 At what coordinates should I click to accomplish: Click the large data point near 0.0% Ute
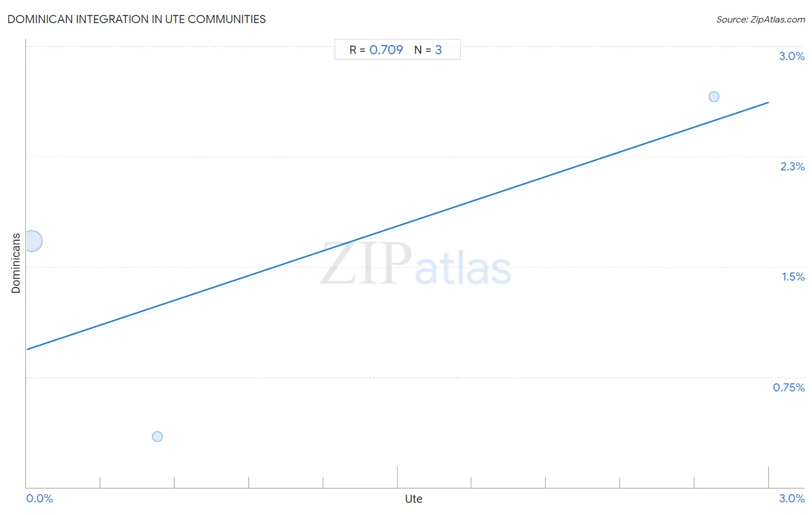(32, 241)
